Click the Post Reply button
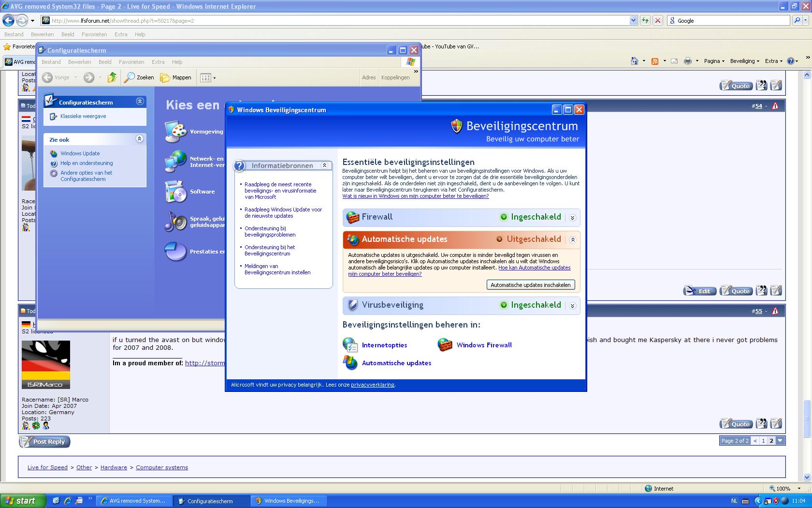The image size is (812, 508). click(x=45, y=441)
